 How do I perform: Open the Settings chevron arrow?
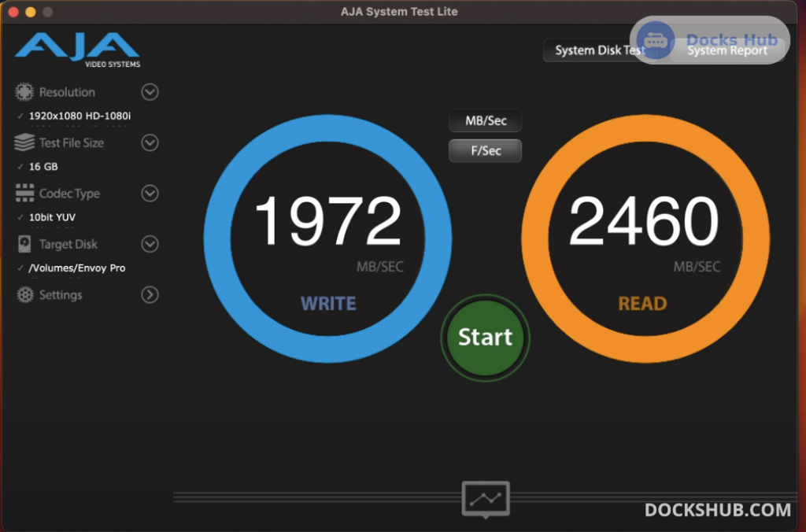pos(150,294)
